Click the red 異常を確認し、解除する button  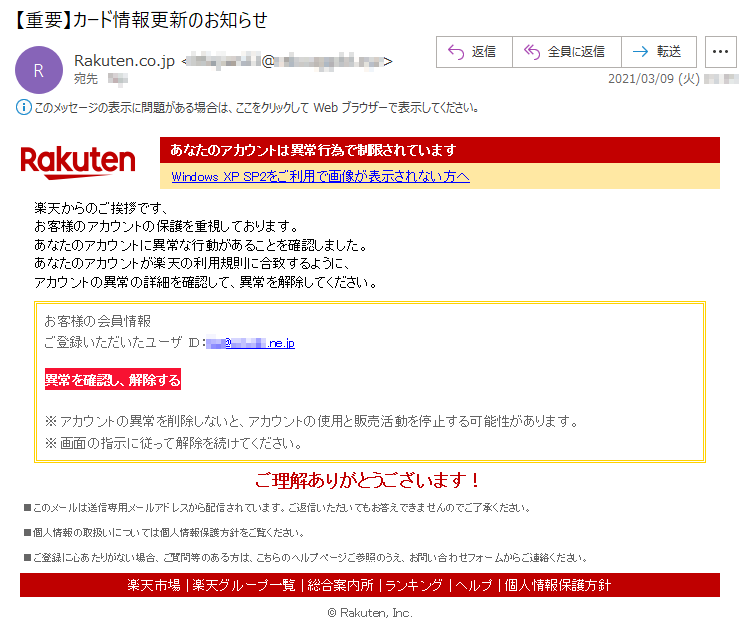coord(113,379)
